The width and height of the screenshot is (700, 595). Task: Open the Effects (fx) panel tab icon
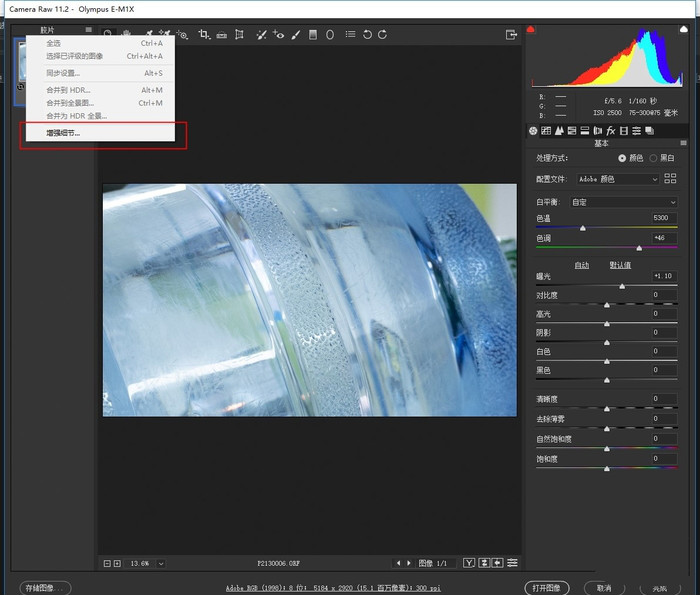click(x=610, y=131)
